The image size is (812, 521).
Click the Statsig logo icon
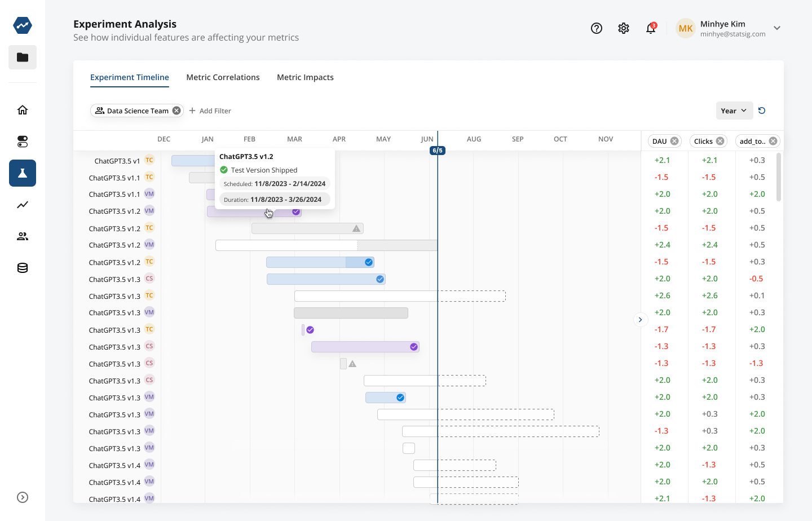click(x=23, y=25)
